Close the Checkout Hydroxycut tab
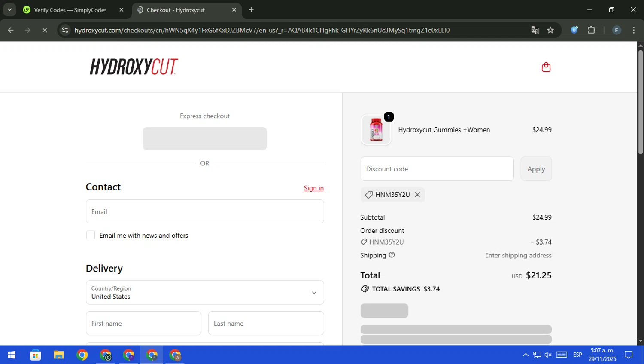Screen dimensions: 644x364 (x=234, y=9)
